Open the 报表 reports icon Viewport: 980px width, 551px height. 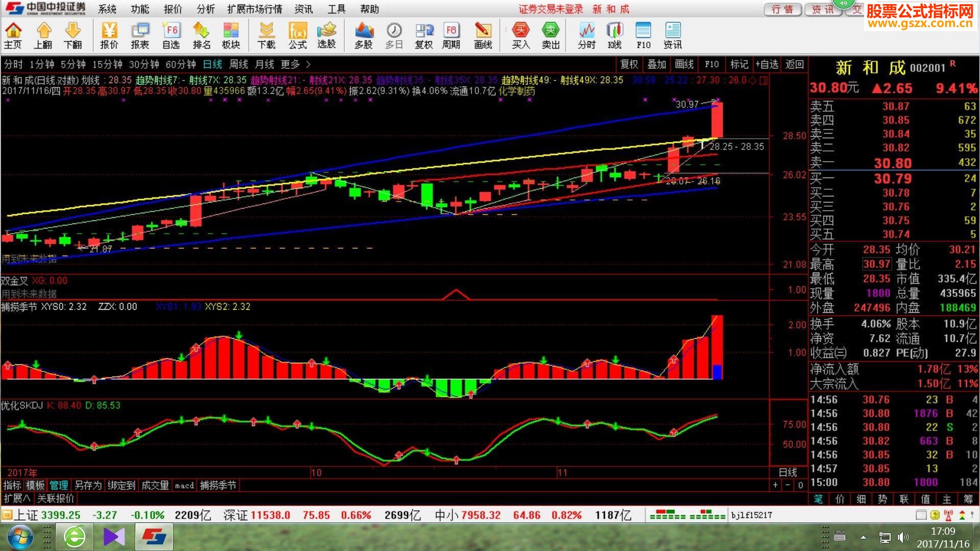[140, 36]
